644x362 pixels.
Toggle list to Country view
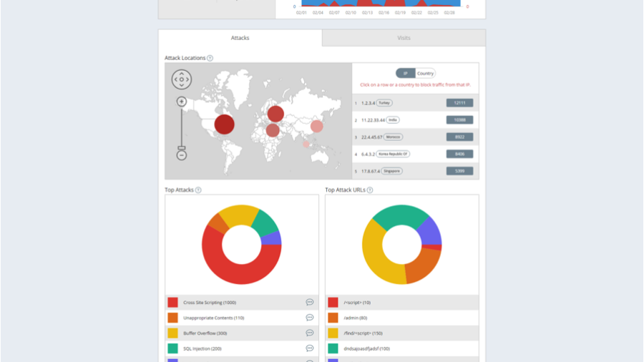425,74
